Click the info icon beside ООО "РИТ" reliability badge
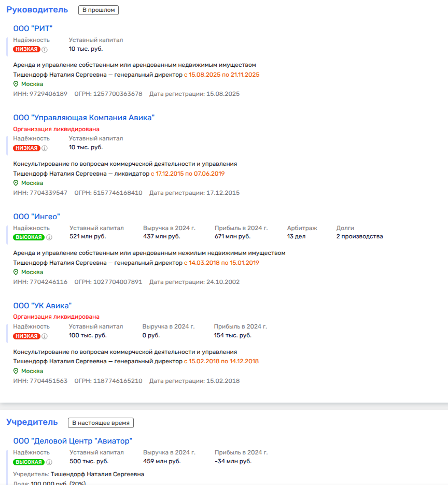448x485 pixels. click(x=45, y=49)
